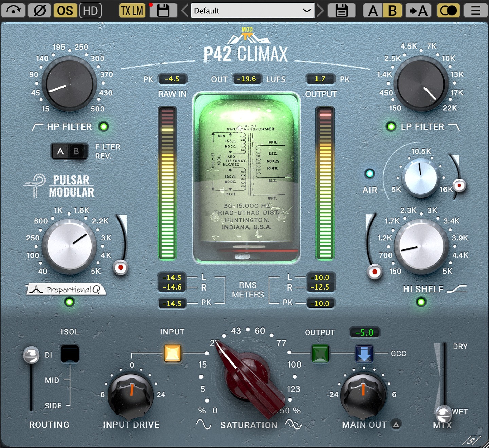Open the Default preset dropdown
Viewport: 489px width, 448px height.
(x=253, y=11)
